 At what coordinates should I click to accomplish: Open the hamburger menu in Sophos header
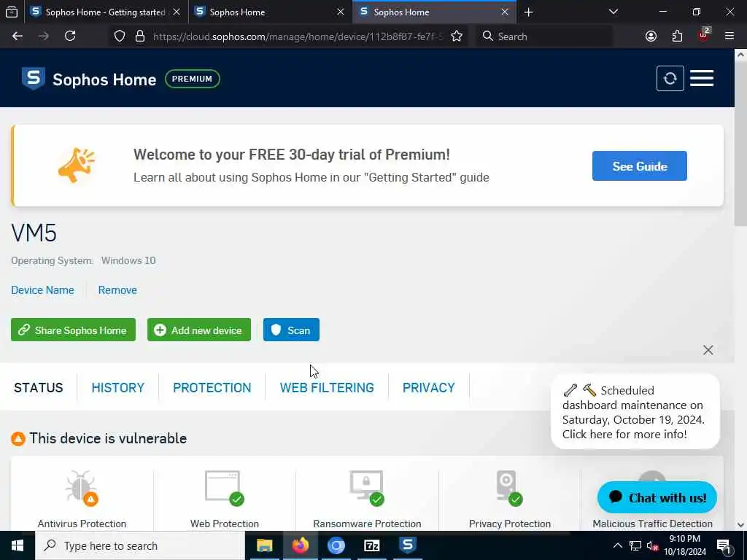click(x=702, y=79)
